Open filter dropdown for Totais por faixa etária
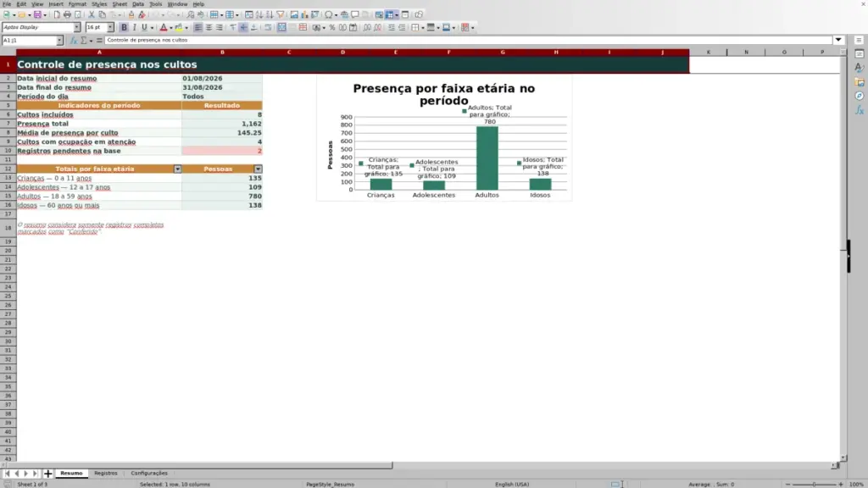Viewport: 868px width, 488px height. 177,169
